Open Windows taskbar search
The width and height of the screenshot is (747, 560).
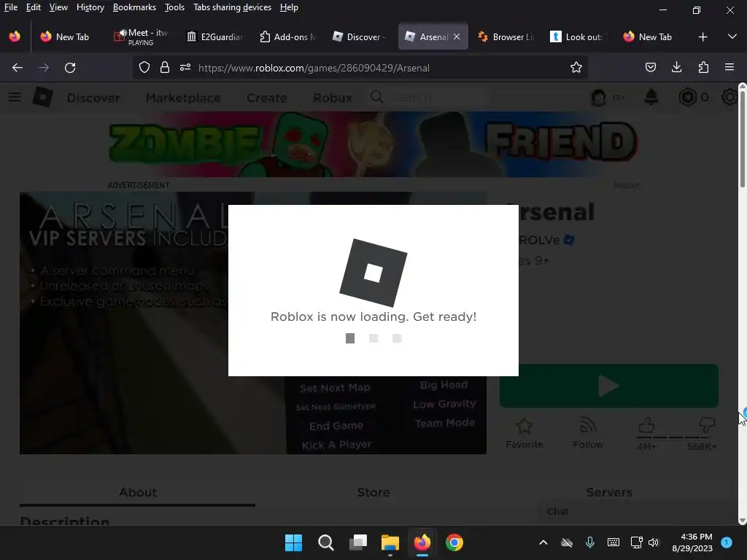click(x=326, y=542)
